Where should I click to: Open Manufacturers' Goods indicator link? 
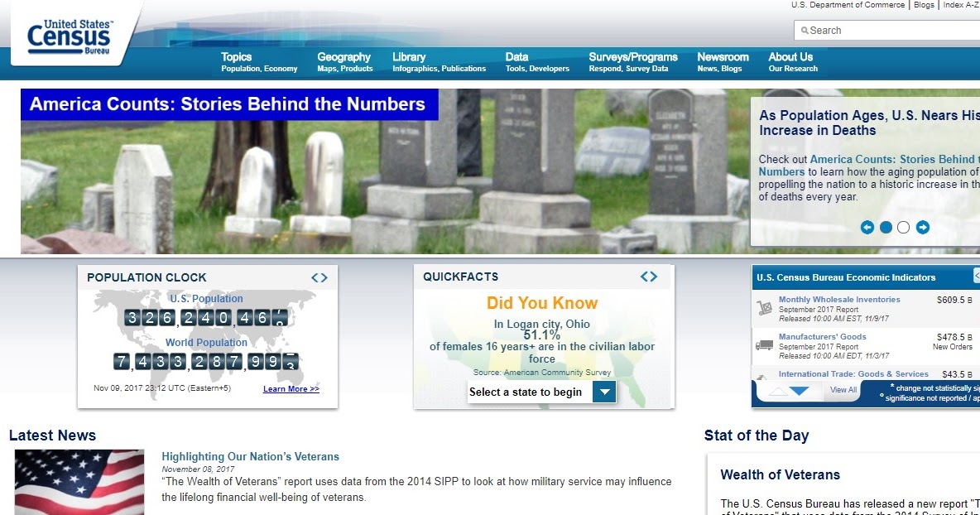pyautogui.click(x=823, y=336)
